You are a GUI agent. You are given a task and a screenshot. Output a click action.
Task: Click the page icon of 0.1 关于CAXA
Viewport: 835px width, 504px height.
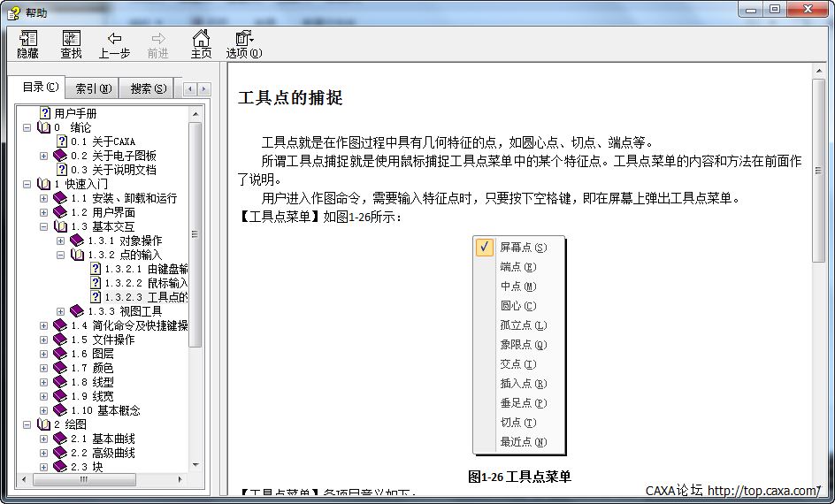click(x=62, y=141)
